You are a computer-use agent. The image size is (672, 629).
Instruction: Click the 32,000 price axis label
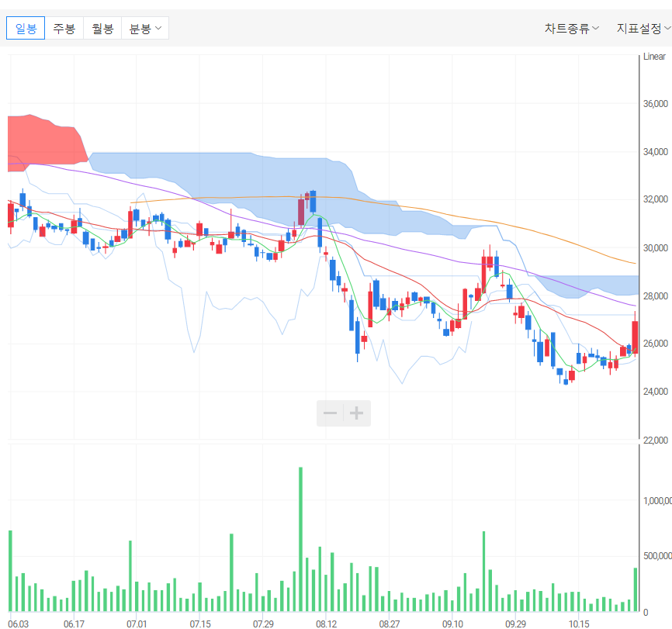[655, 199]
